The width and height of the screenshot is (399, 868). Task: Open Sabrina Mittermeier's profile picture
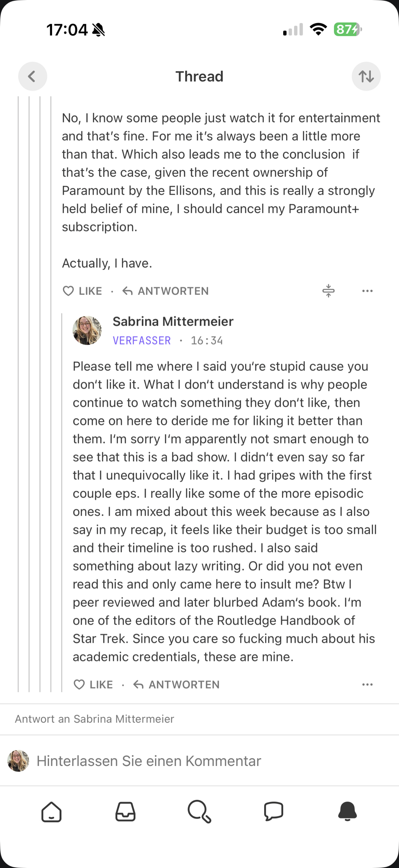click(87, 330)
